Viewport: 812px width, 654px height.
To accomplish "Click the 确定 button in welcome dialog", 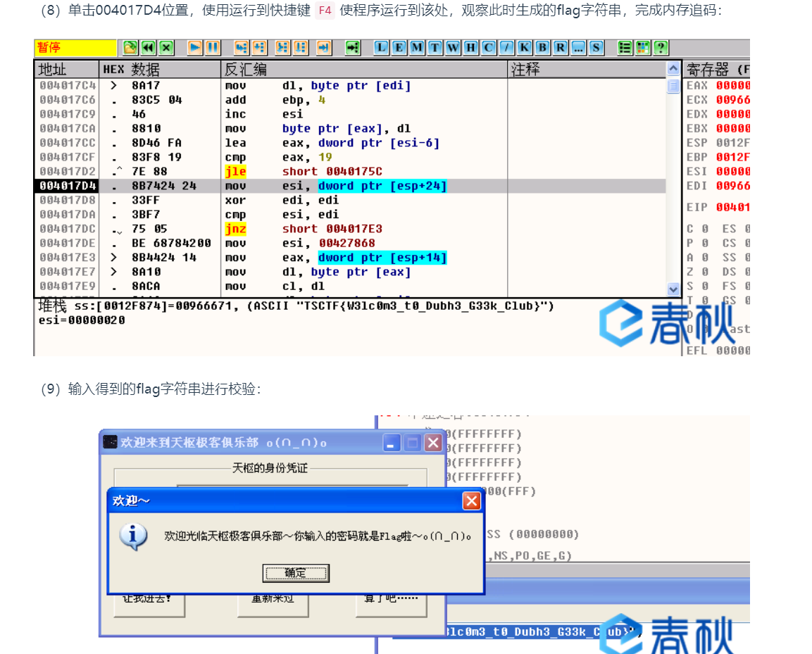I will (x=296, y=573).
